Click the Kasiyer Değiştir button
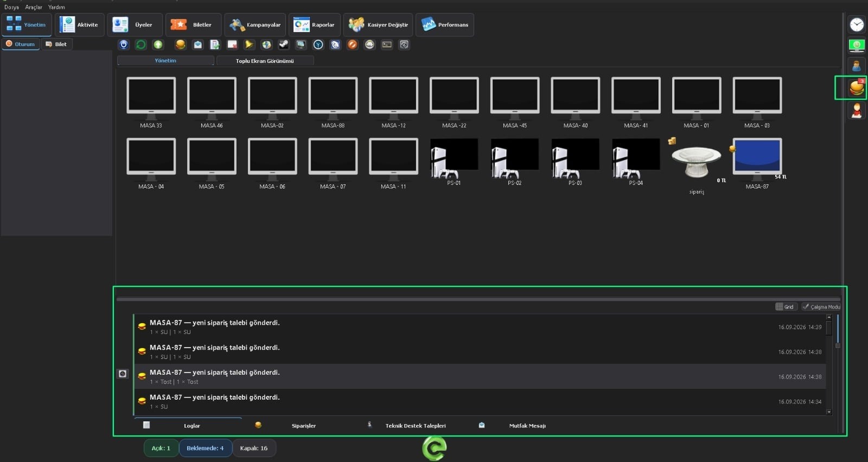The width and height of the screenshot is (868, 462). click(x=378, y=25)
